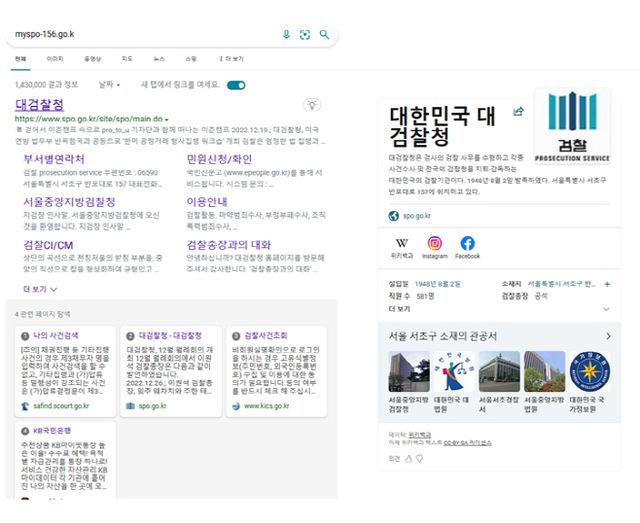Open dropdown arrow after spo.go.kr URL

click(167, 119)
